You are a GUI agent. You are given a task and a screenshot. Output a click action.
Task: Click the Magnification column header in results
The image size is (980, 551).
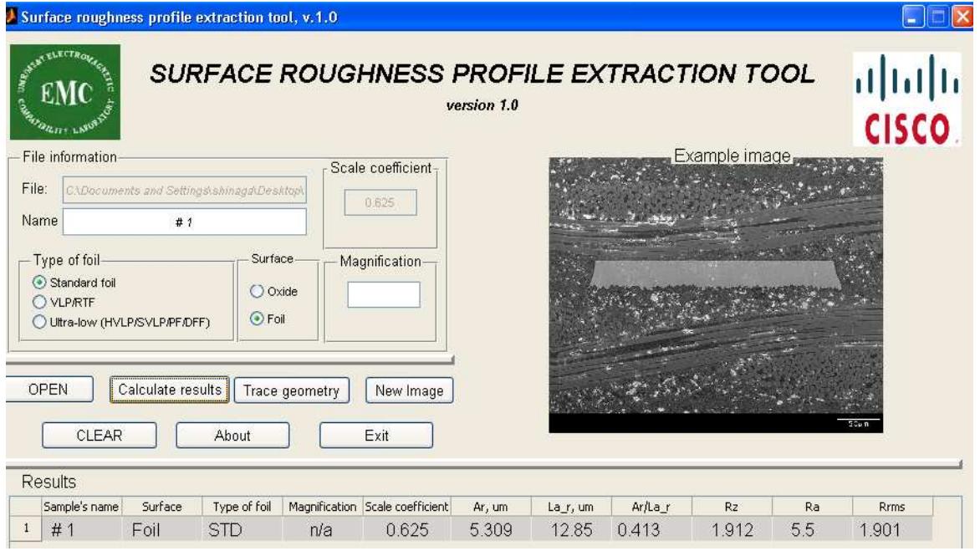[323, 507]
